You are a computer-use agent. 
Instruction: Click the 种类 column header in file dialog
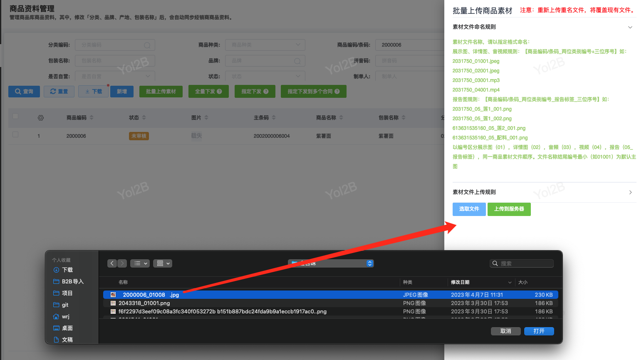(x=408, y=283)
